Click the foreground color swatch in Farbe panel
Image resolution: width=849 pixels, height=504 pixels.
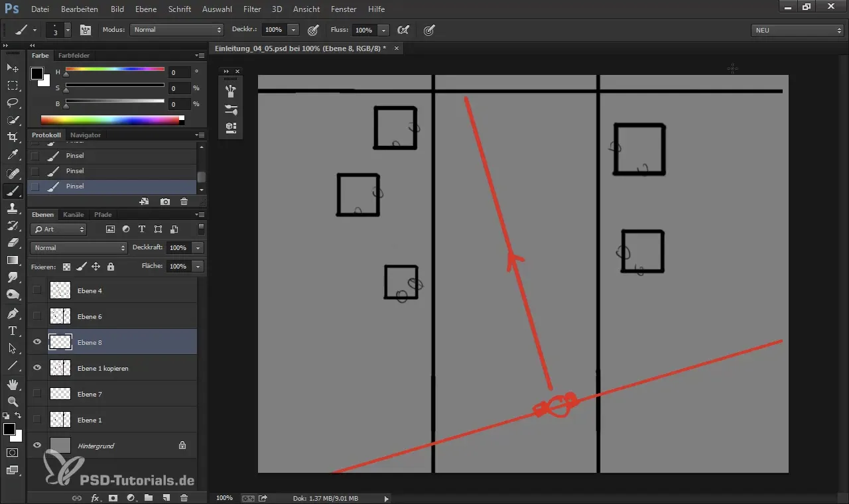(x=37, y=73)
